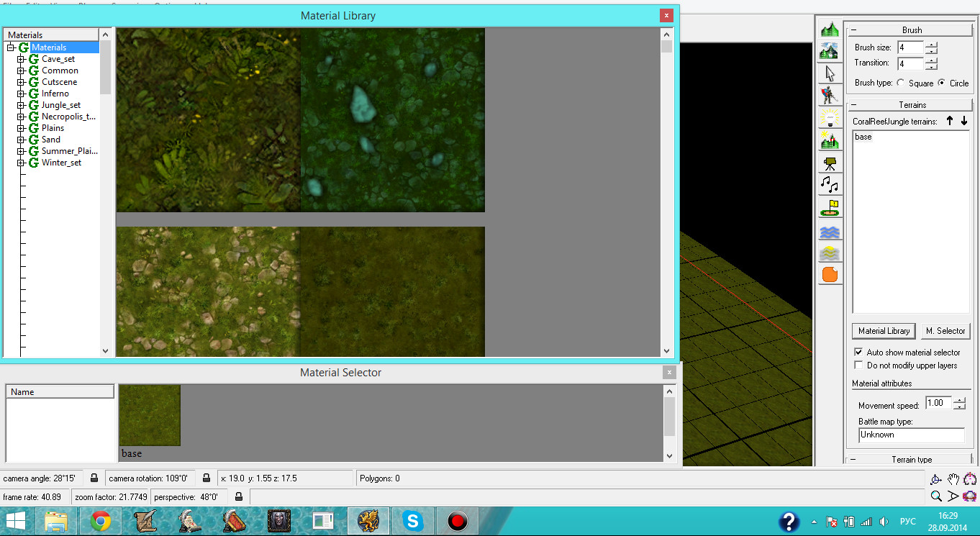
Task: Click the griffin editor icon in taskbar
Action: 368,521
